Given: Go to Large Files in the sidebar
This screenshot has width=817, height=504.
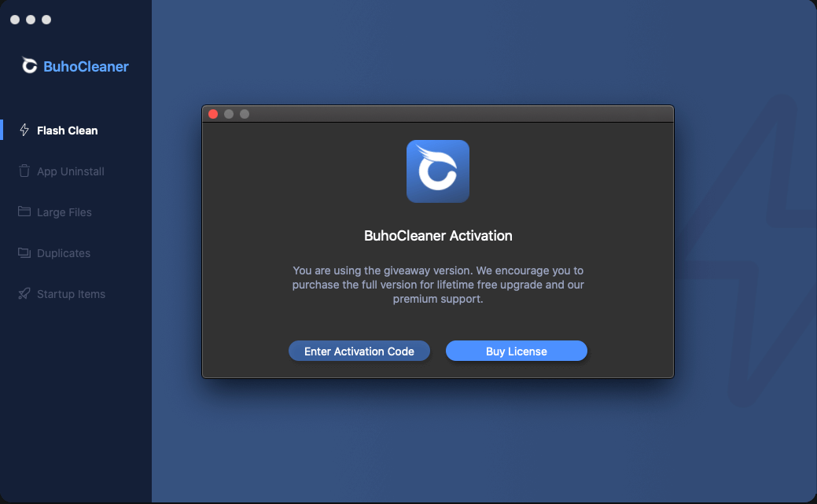Looking at the screenshot, I should [x=64, y=212].
